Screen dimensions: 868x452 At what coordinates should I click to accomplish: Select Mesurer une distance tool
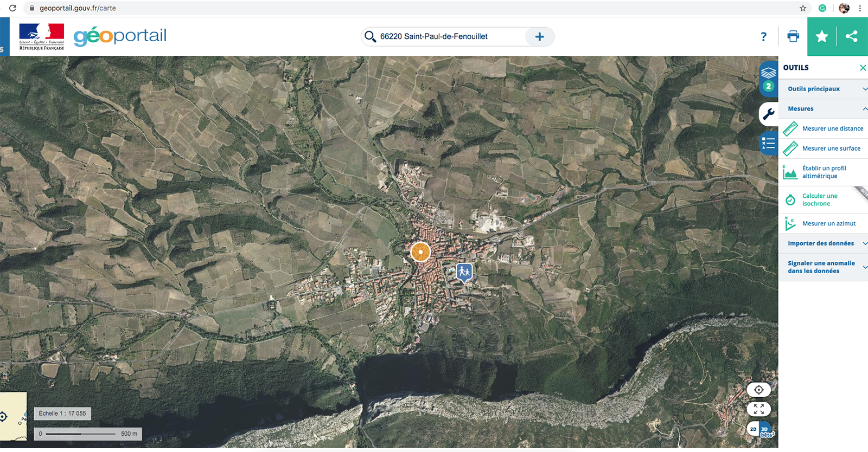[x=832, y=128]
